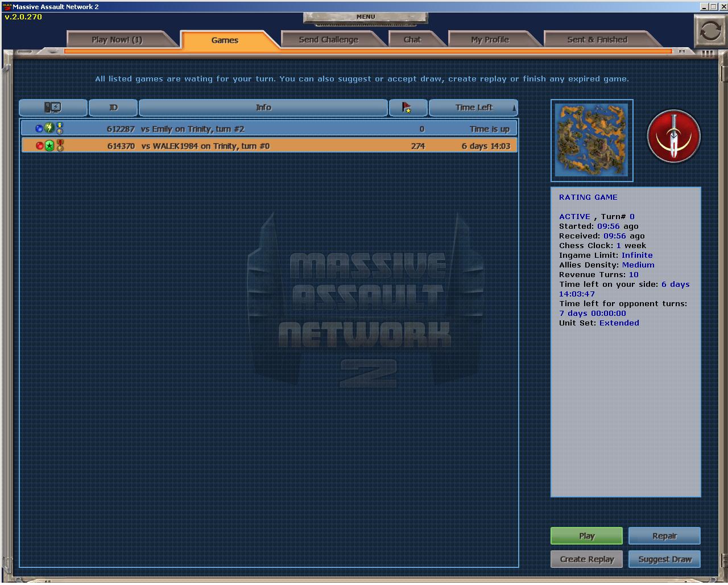The height and width of the screenshot is (585, 728).
Task: Click the 'Time is up' cell
Action: click(490, 129)
